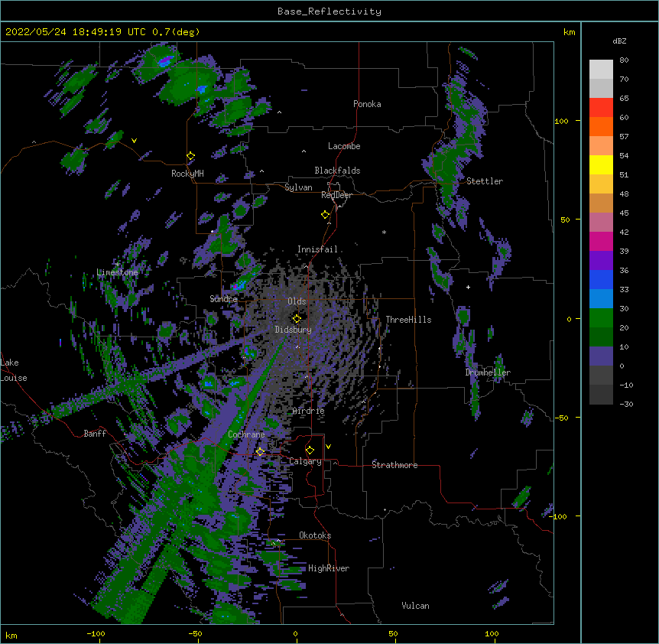Pick the magenta swatch between 42 and 39
659x644 pixels.
coord(601,241)
